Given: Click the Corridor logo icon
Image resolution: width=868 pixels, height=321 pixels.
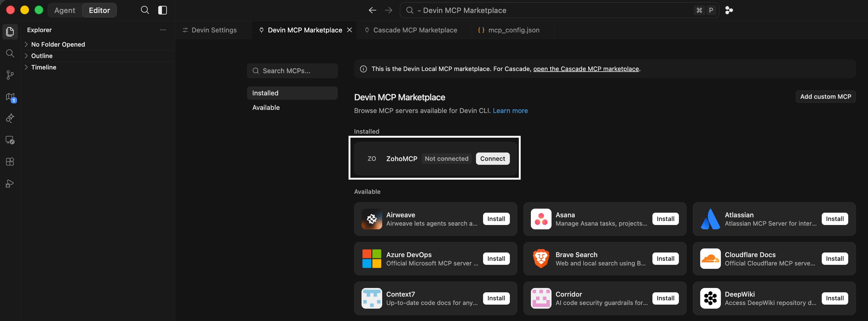Looking at the screenshot, I should point(541,298).
